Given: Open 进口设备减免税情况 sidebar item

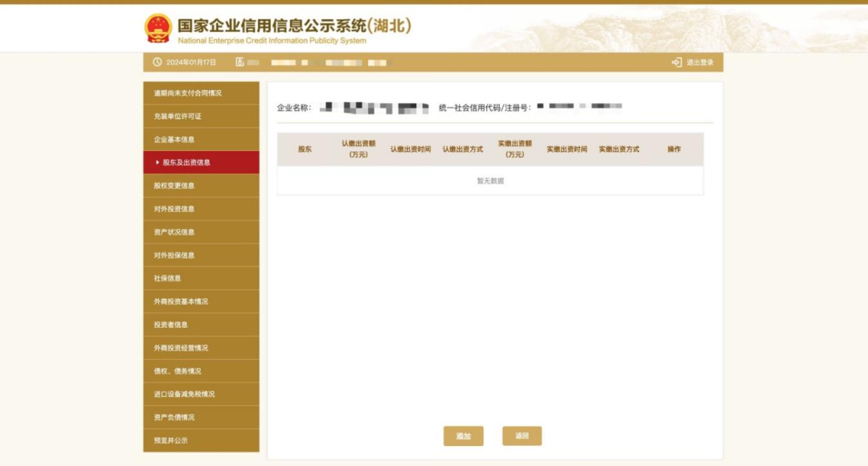Looking at the screenshot, I should coord(201,394).
